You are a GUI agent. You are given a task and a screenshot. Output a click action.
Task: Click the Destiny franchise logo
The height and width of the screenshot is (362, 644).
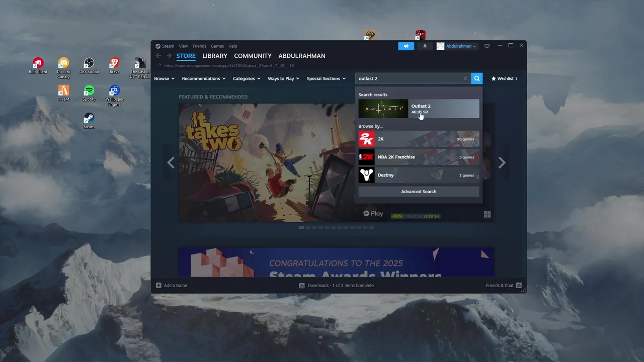coord(366,175)
